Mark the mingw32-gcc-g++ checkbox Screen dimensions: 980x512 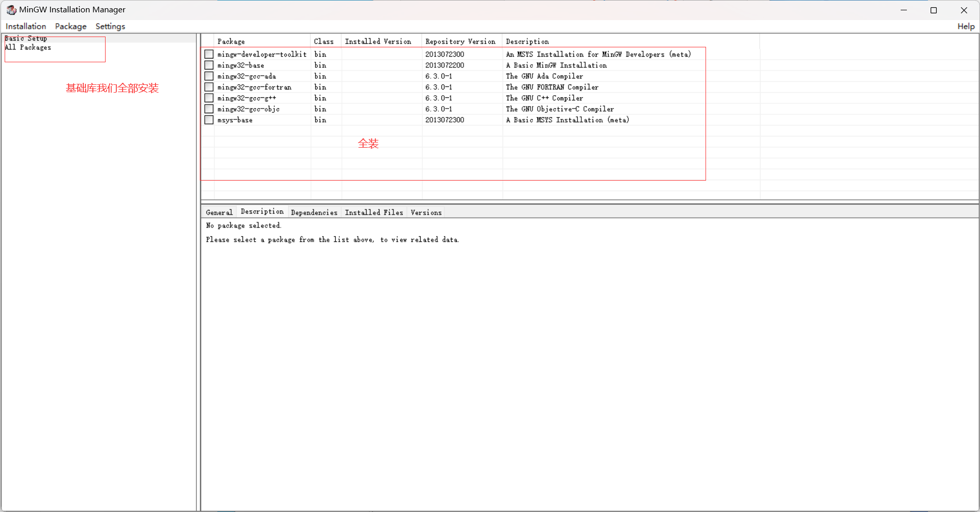(209, 98)
